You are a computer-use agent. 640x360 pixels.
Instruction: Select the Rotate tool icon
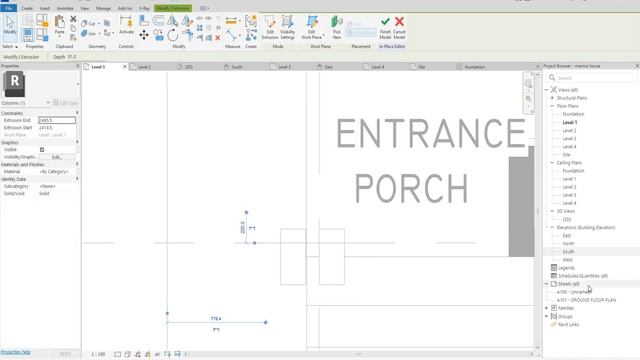tap(173, 35)
